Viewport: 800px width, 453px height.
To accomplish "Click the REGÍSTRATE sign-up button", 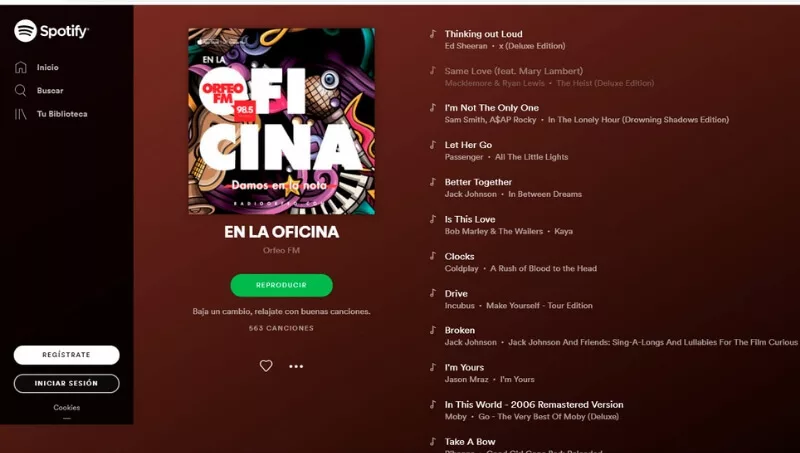I will pos(66,355).
